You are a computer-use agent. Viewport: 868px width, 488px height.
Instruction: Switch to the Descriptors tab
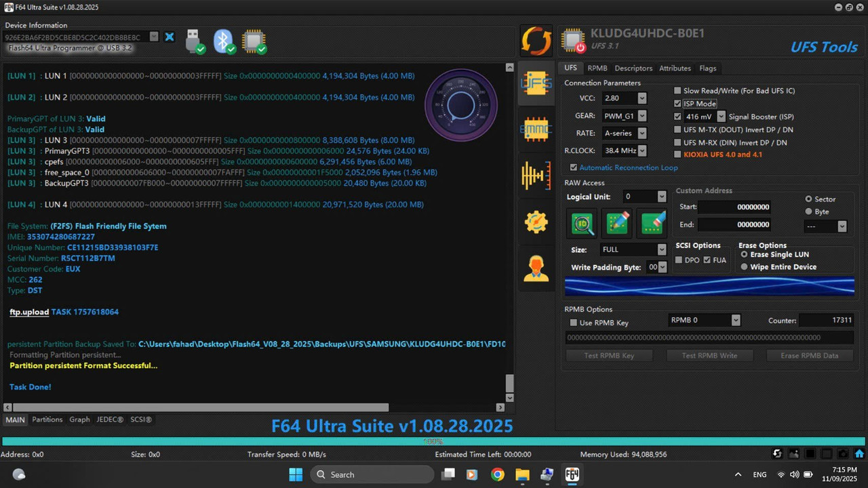pyautogui.click(x=633, y=68)
